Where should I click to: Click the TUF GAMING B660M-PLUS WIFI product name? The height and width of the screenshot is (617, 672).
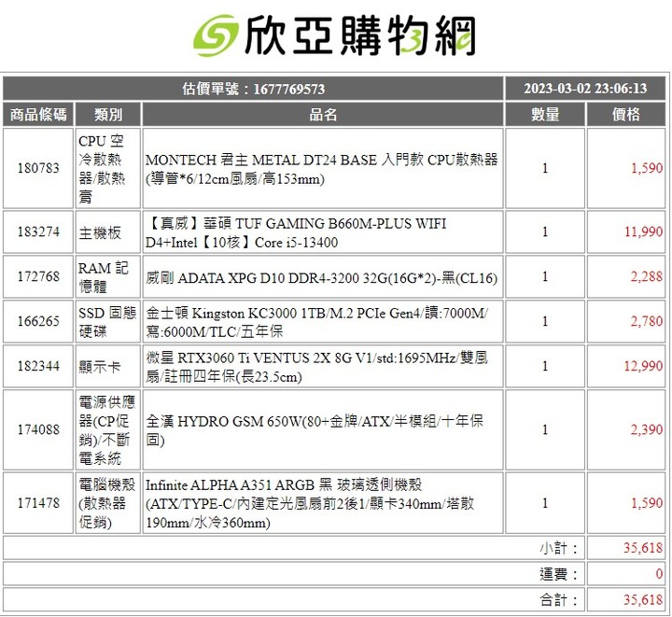[296, 232]
